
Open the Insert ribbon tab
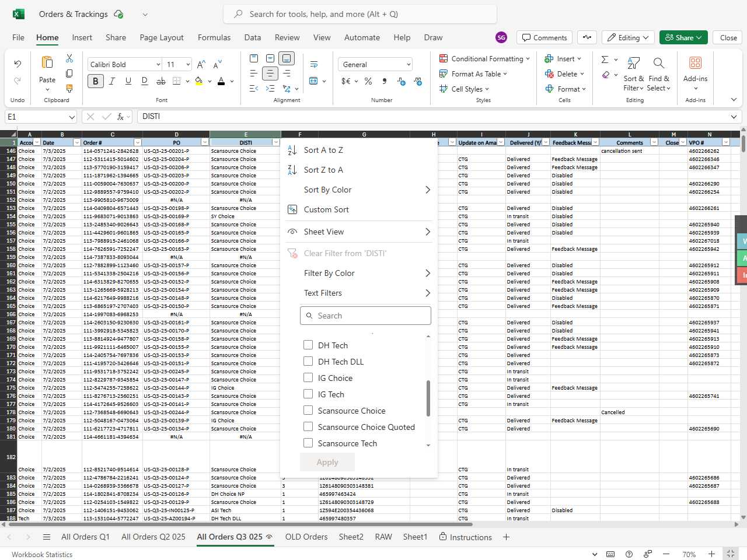pyautogui.click(x=82, y=37)
